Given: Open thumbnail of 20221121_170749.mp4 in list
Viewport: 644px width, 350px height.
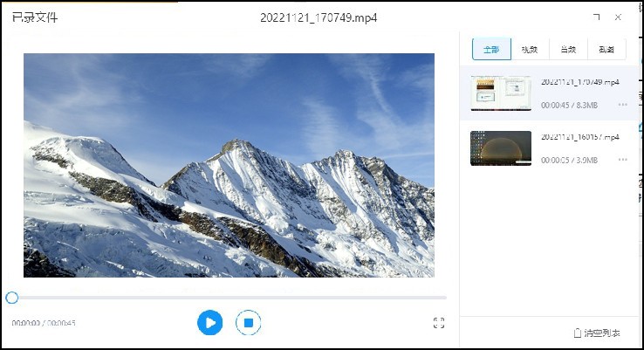Looking at the screenshot, I should click(x=501, y=93).
